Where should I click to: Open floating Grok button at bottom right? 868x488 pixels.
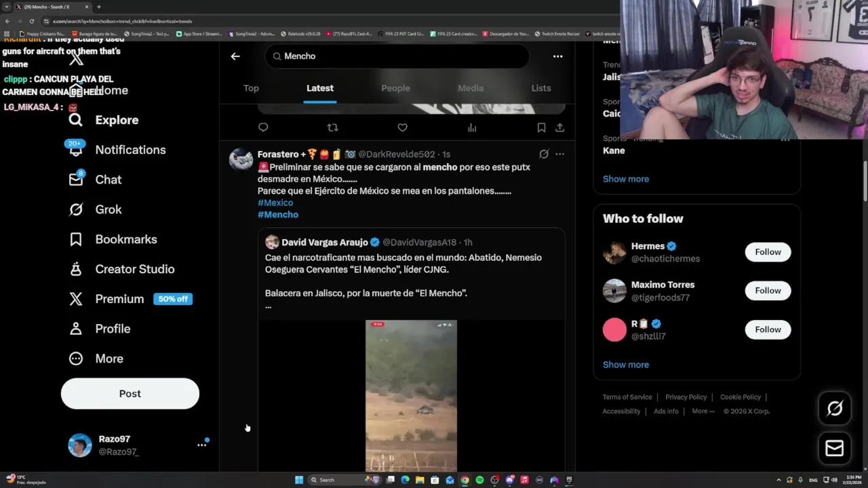tap(835, 408)
